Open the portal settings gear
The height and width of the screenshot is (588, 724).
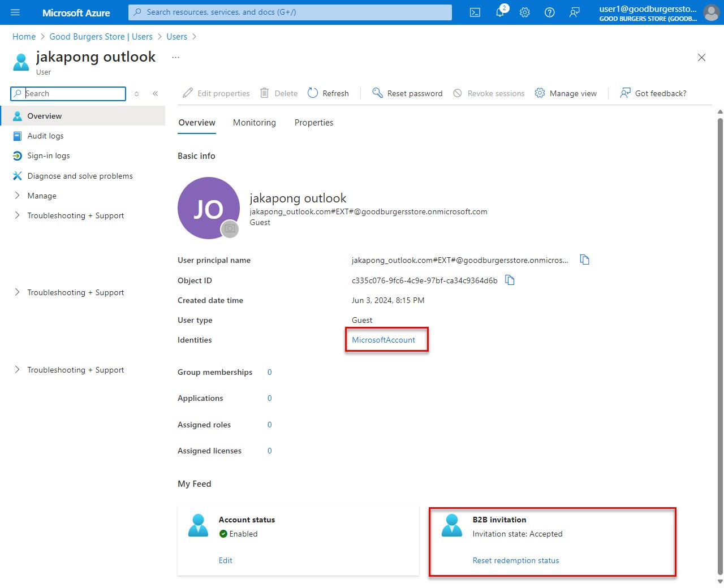[524, 12]
